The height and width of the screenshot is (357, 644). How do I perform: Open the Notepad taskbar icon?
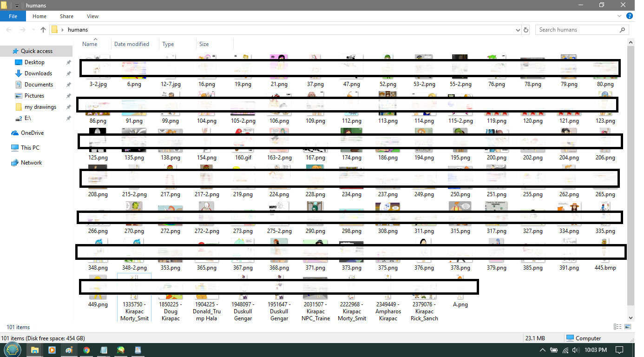pos(104,350)
